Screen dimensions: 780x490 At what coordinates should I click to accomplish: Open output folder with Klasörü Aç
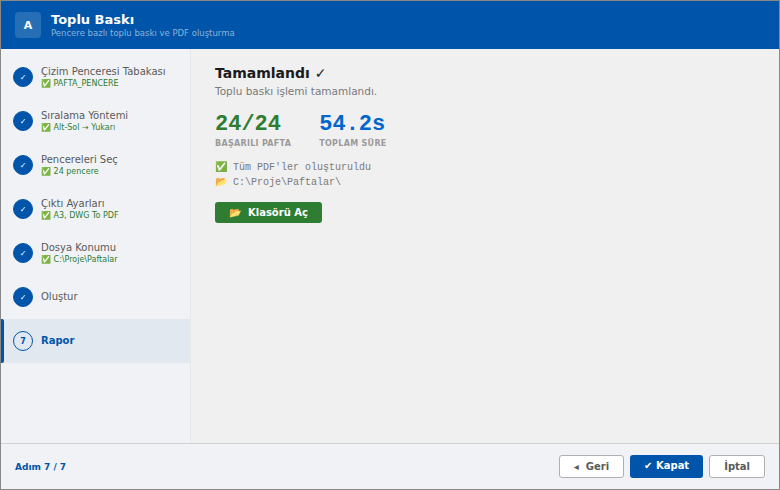pyautogui.click(x=268, y=212)
